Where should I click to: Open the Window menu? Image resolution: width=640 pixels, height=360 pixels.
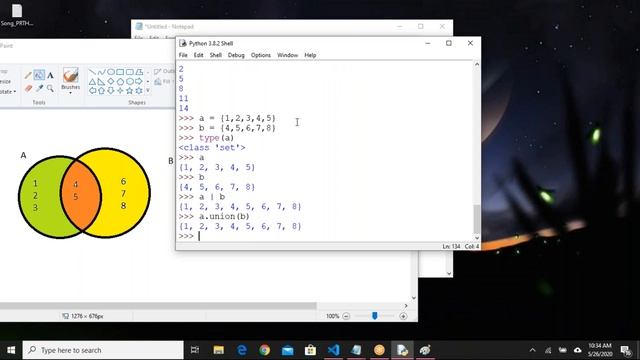[x=287, y=55]
